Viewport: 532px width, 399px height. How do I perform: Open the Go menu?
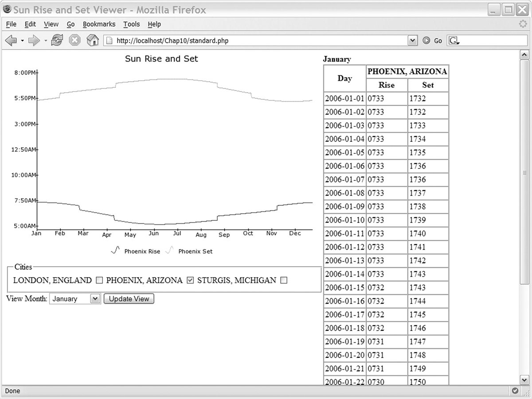click(x=71, y=24)
